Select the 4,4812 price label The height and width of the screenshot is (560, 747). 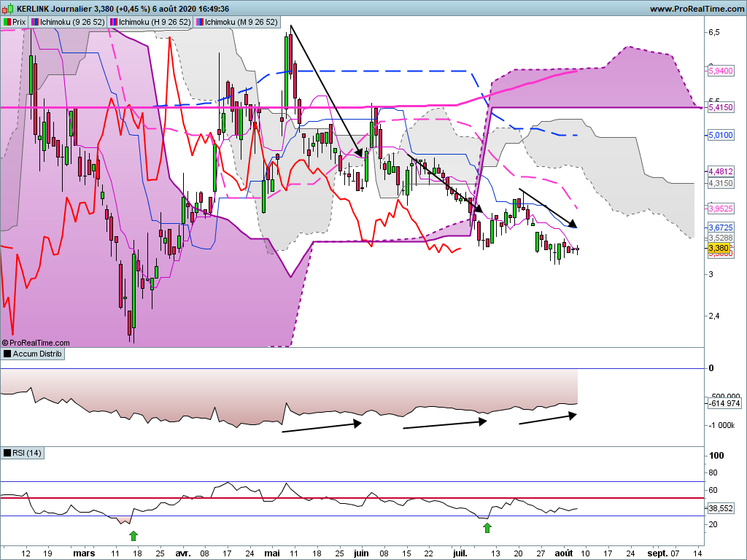(x=721, y=171)
